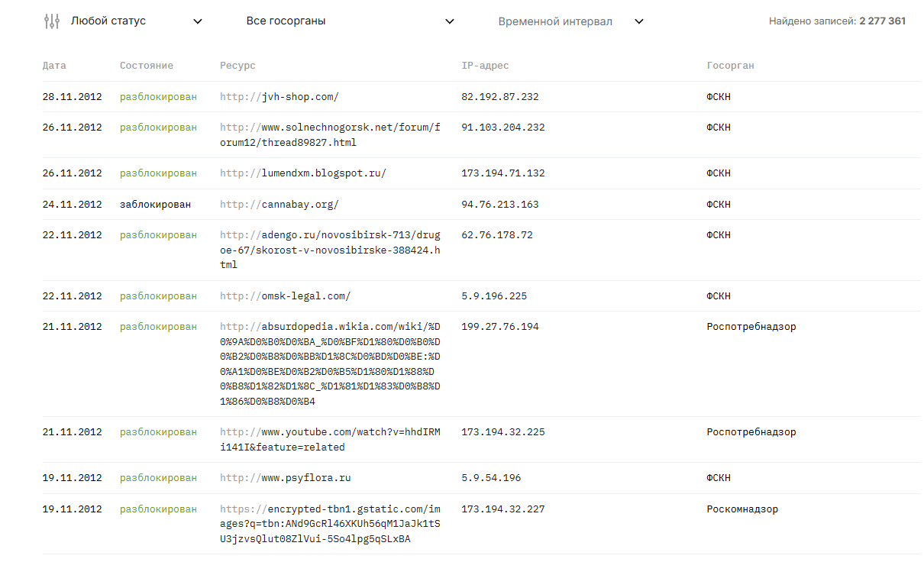Click the заблокирован status for cannabay.org
The height and width of the screenshot is (562, 924).
coord(156,205)
